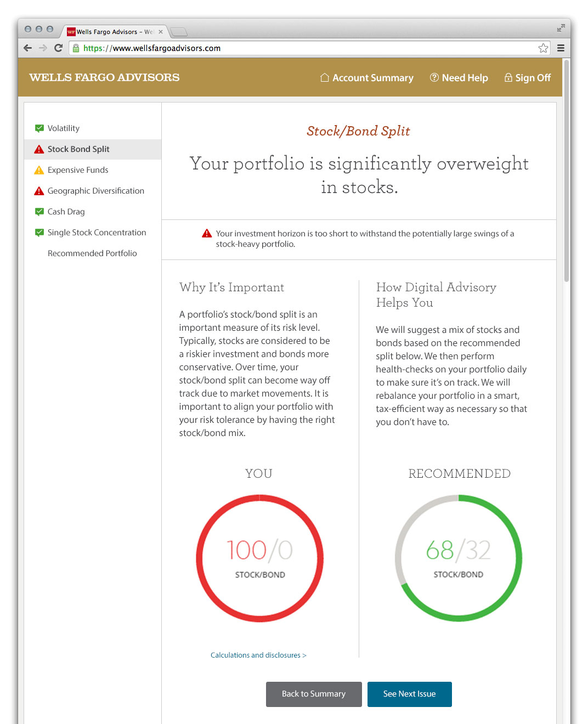Click the Why It's Important heading
This screenshot has height=724, width=588.
231,287
